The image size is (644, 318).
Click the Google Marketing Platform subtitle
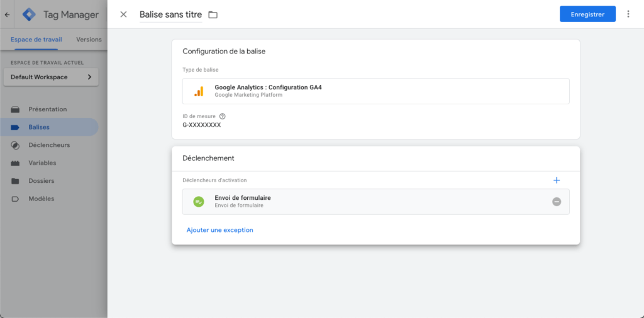pyautogui.click(x=248, y=95)
